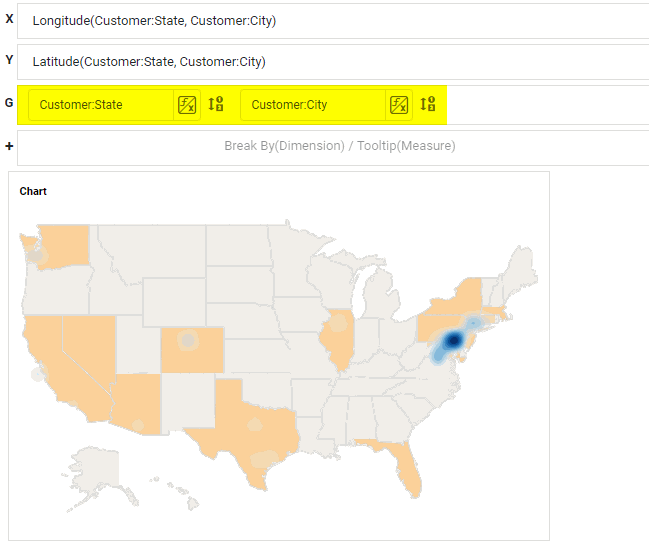Image resolution: width=649 pixels, height=547 pixels.
Task: Click the Chart title text
Action: (x=33, y=191)
